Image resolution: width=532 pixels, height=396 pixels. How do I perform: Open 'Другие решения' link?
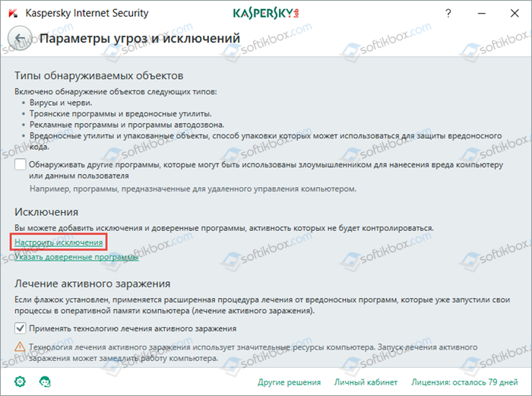(289, 382)
